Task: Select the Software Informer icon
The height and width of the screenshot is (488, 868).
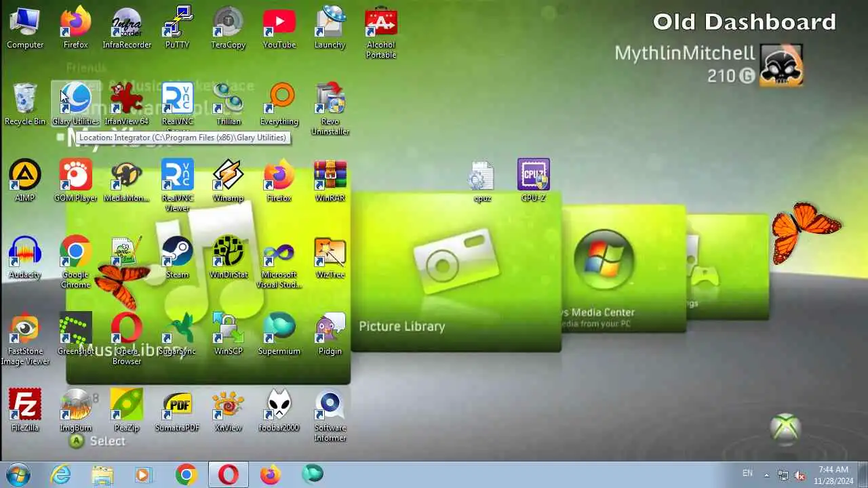Action: point(330,416)
